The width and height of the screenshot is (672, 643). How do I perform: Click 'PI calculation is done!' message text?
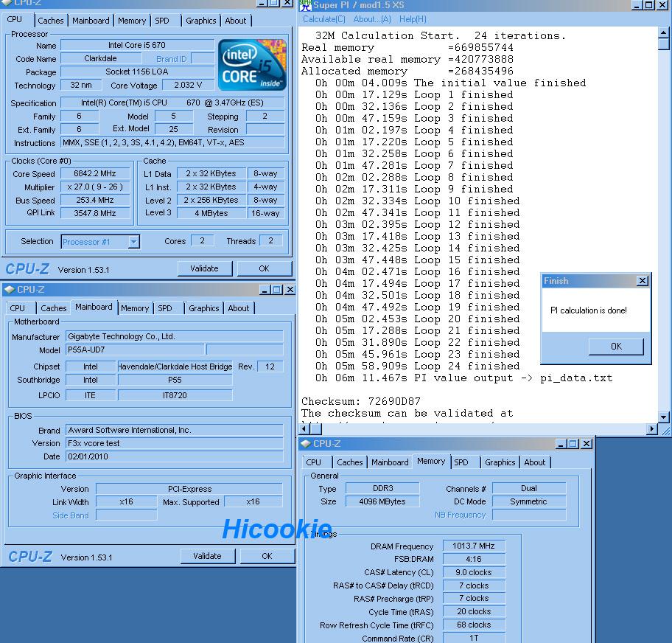(589, 310)
